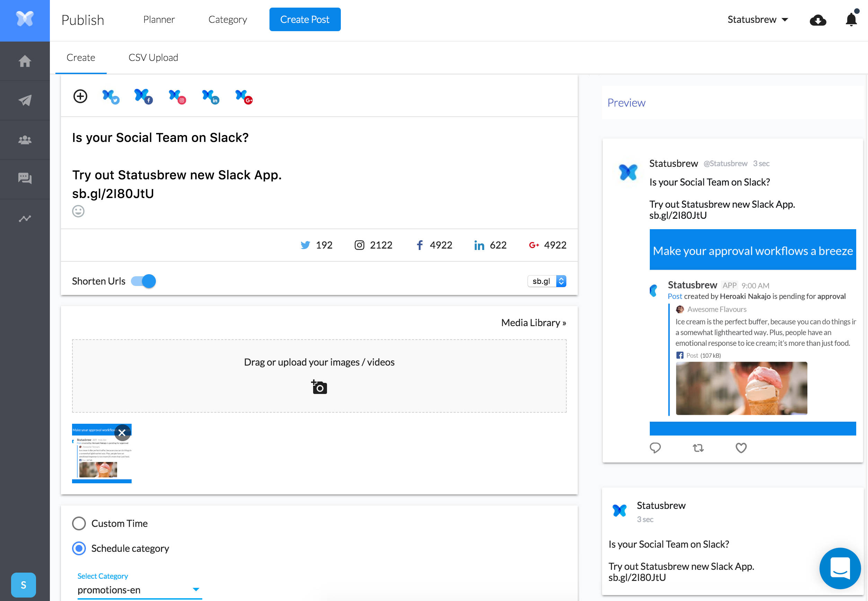Switch to the CSV Upload tab
The image size is (868, 601).
click(153, 57)
